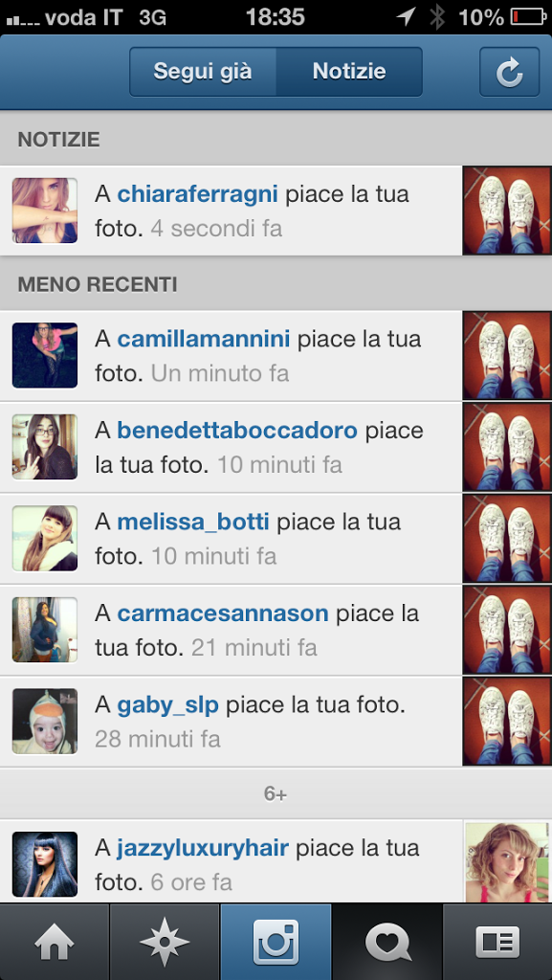Image resolution: width=552 pixels, height=980 pixels.
Task: Open the heart speech bubble activity icon
Action: [386, 942]
